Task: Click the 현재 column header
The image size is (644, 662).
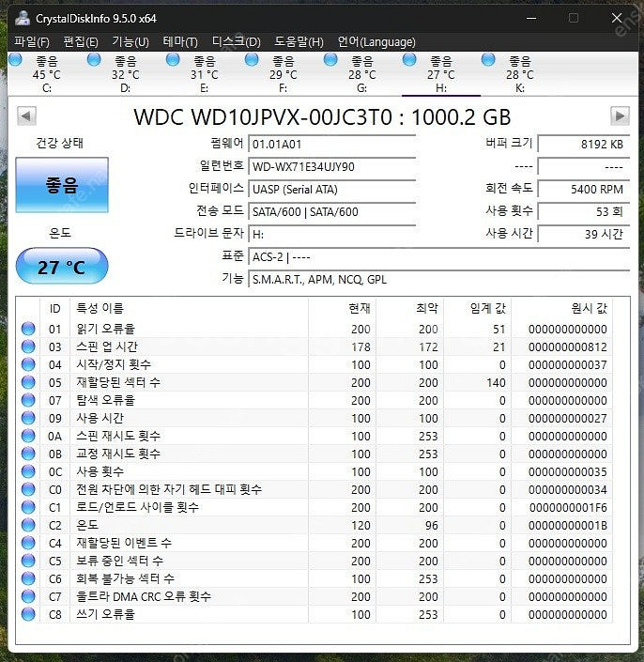Action: [343, 308]
